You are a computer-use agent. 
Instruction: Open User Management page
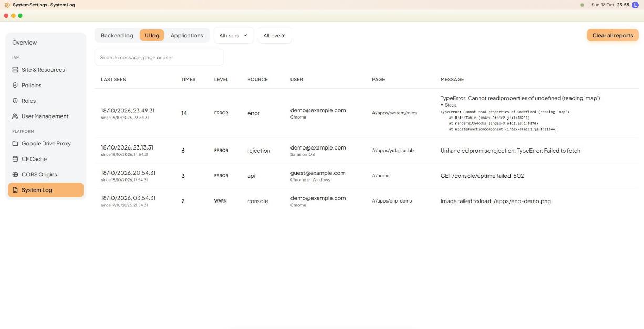tap(46, 116)
